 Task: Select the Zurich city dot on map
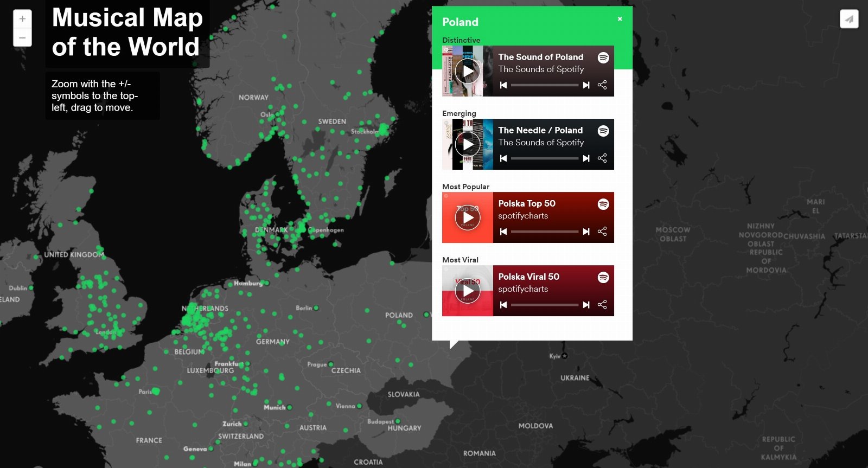(246, 424)
